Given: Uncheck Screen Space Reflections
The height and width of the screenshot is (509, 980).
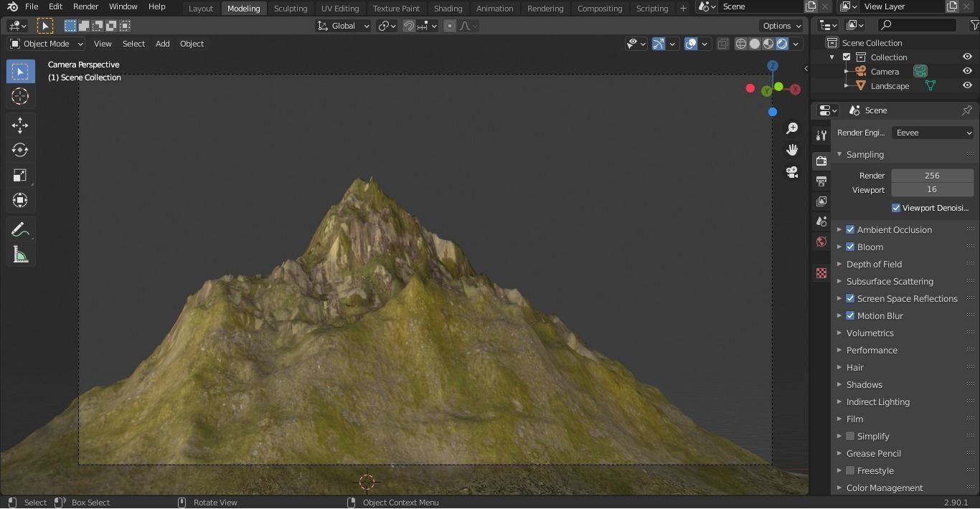Looking at the screenshot, I should (x=850, y=298).
